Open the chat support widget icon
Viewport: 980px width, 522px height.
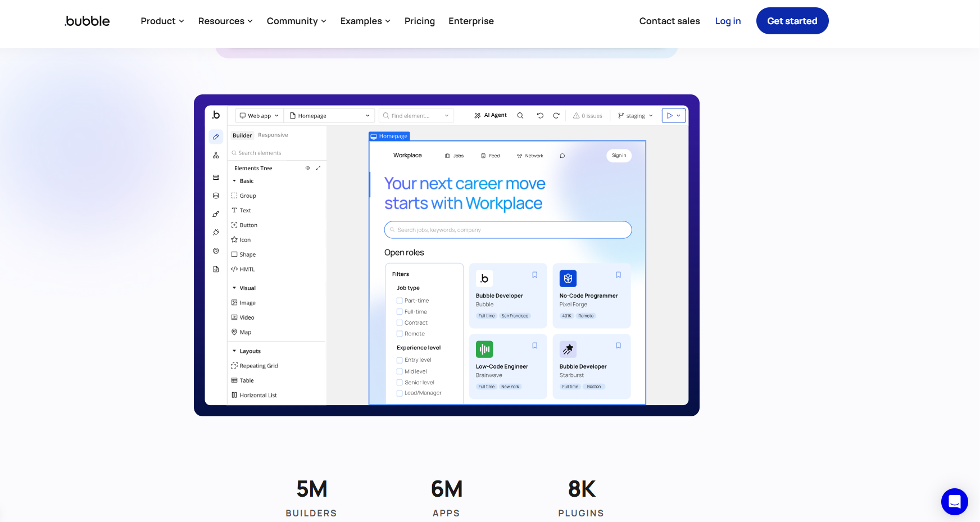click(954, 501)
